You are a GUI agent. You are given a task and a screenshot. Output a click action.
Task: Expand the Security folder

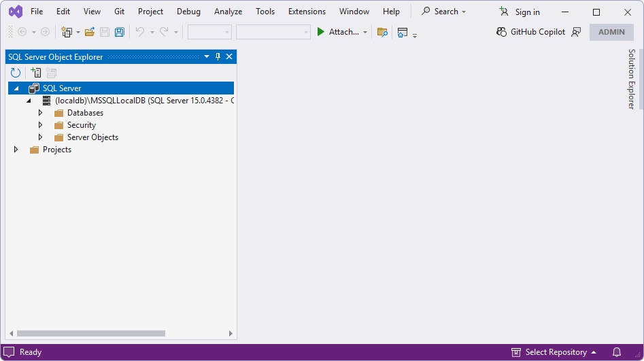(x=40, y=125)
